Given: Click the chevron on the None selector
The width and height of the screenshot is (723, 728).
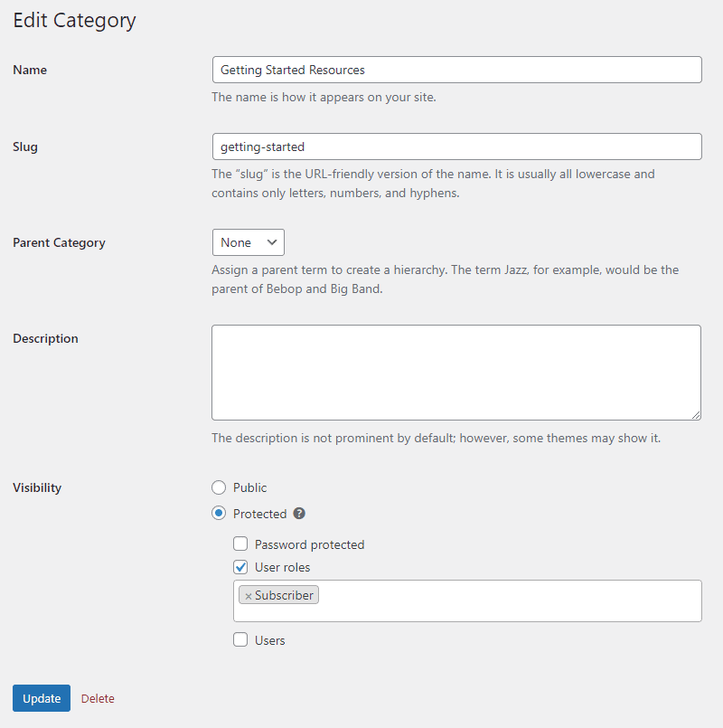Looking at the screenshot, I should tap(273, 242).
